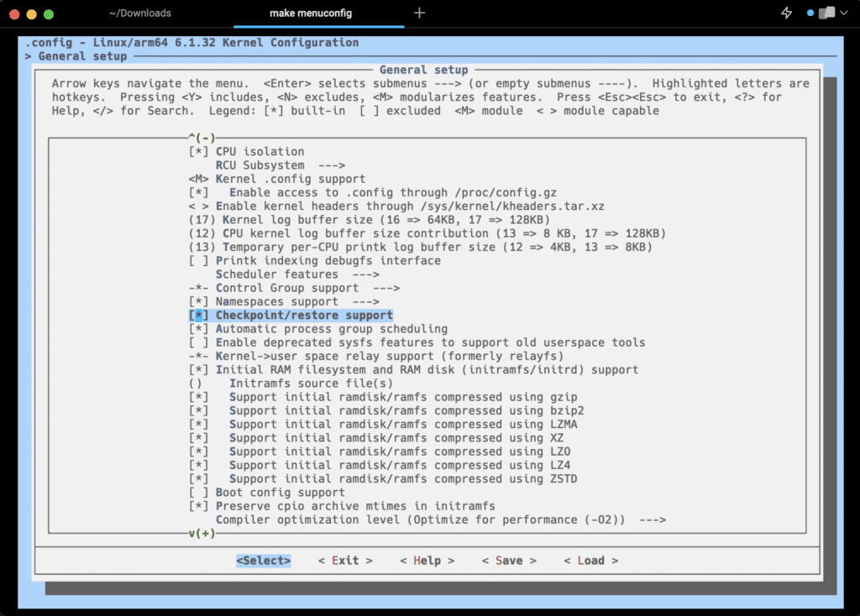Expand the chevron beside the pane icon
Screen dimensions: 860x616
tap(844, 13)
